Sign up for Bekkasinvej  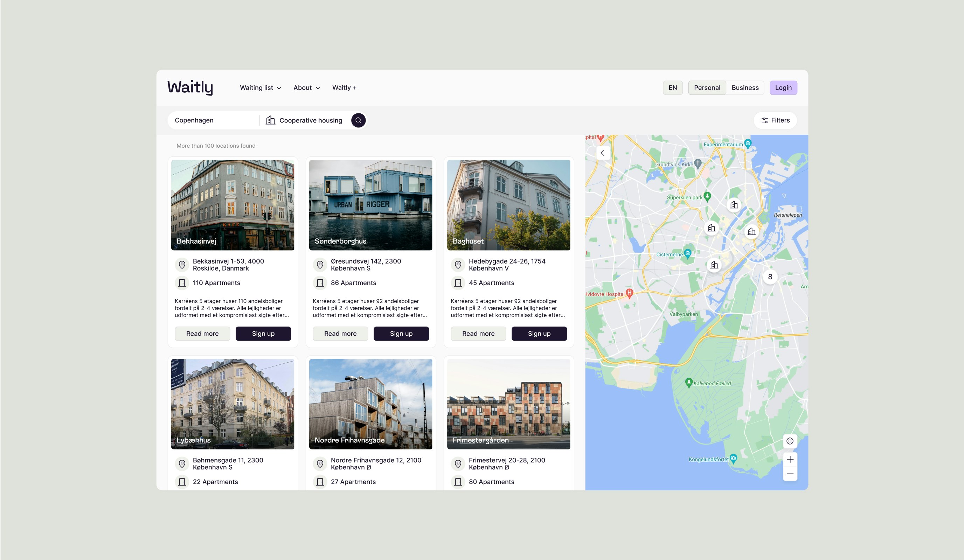(263, 334)
